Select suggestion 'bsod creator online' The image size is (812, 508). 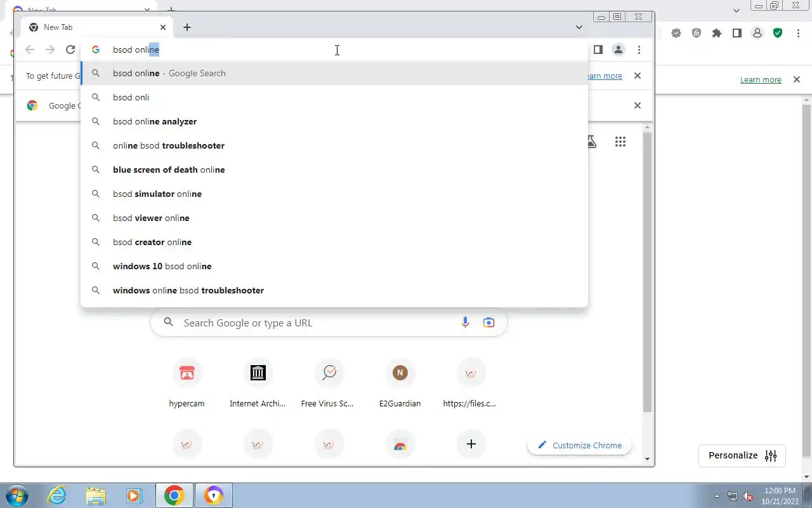pyautogui.click(x=334, y=242)
